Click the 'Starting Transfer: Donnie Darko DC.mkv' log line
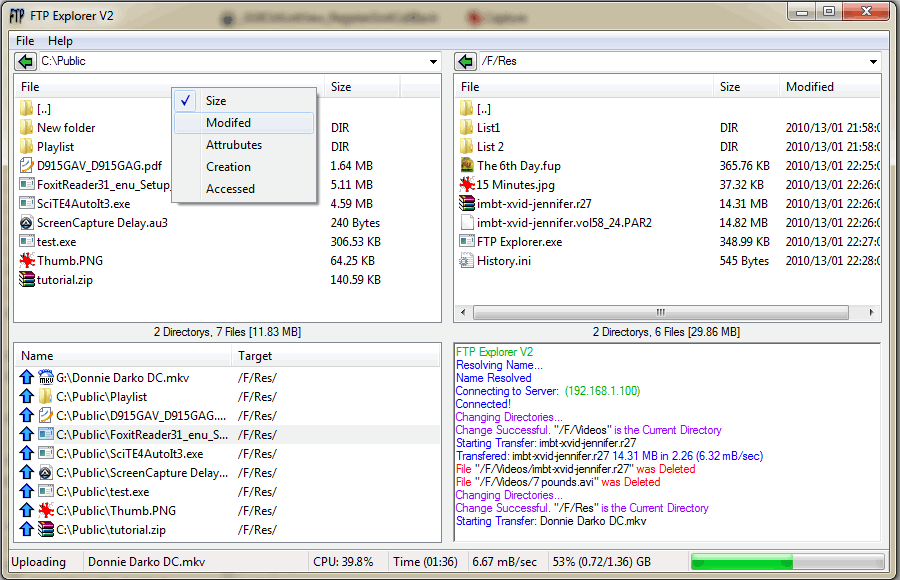900x580 pixels. [x=551, y=521]
